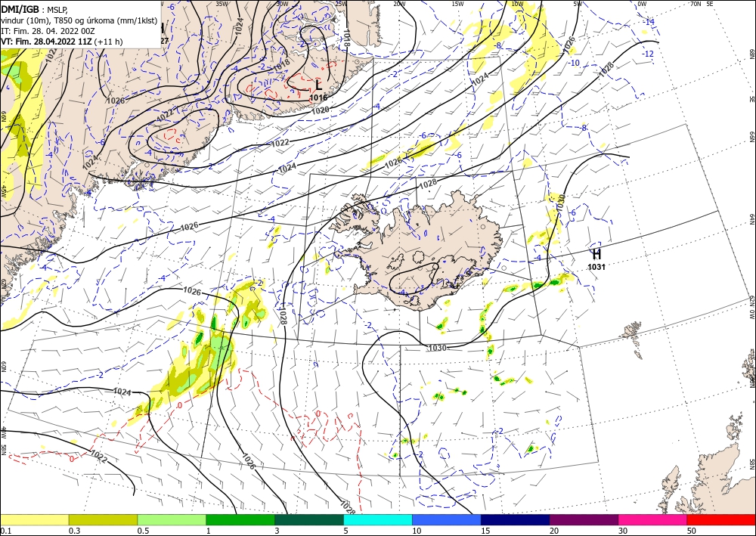Click the '1031' high pressure value
This screenshot has width=756, height=536.
[596, 267]
